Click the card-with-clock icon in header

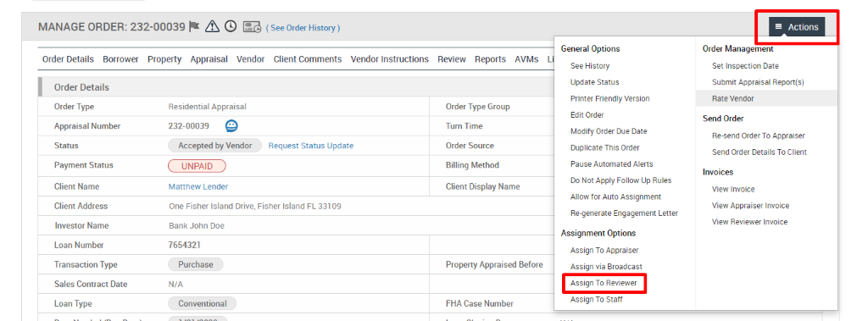pyautogui.click(x=253, y=26)
